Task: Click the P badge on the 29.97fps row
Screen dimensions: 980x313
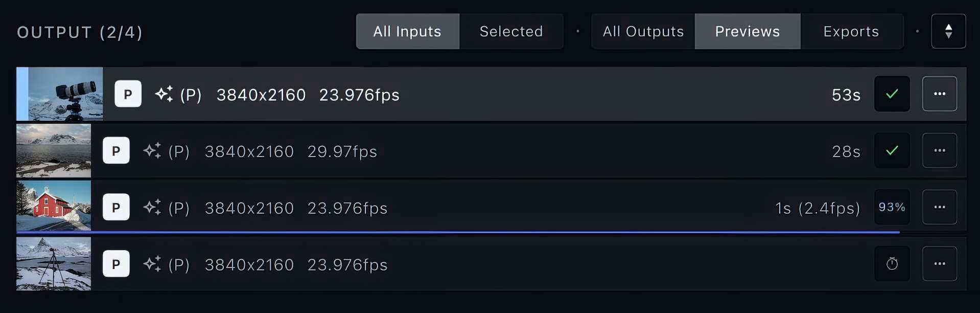Action: point(116,150)
